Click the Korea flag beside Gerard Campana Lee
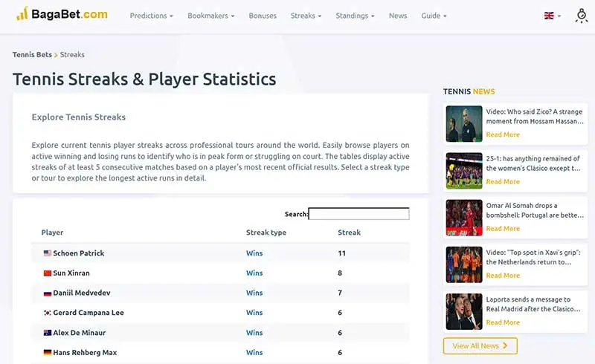This screenshot has height=364, width=595. tap(48, 313)
